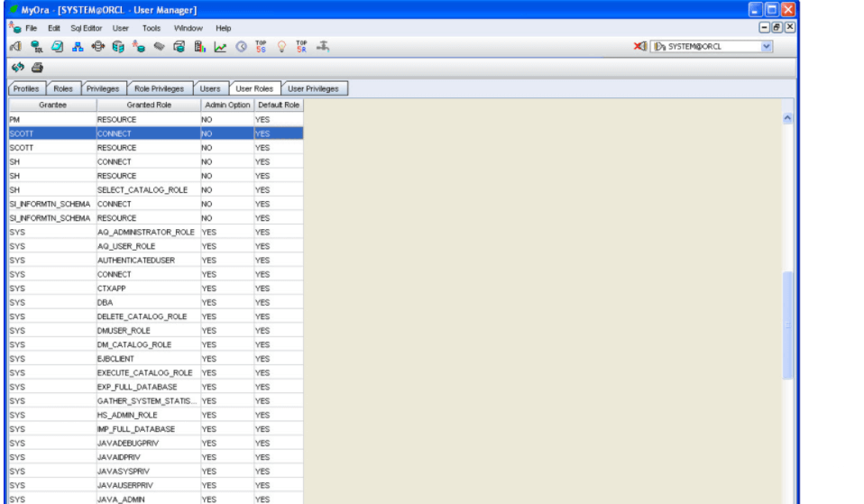The image size is (864, 504).
Task: Click the clock toolbar icon
Action: coord(241,47)
